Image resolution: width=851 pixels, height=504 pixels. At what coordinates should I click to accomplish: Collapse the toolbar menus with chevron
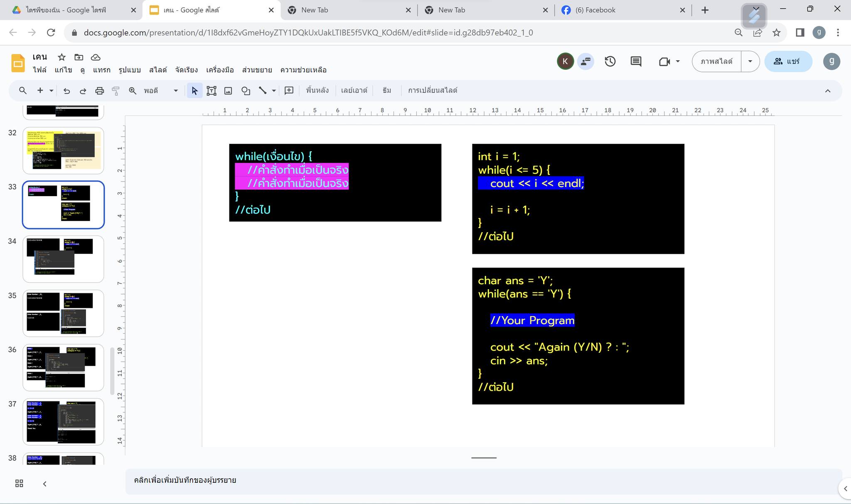point(827,91)
